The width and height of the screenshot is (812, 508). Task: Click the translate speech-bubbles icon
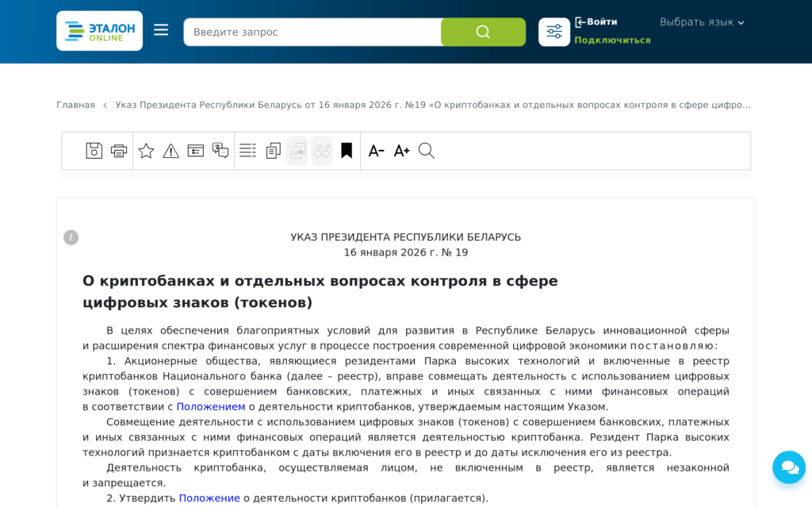click(x=220, y=150)
